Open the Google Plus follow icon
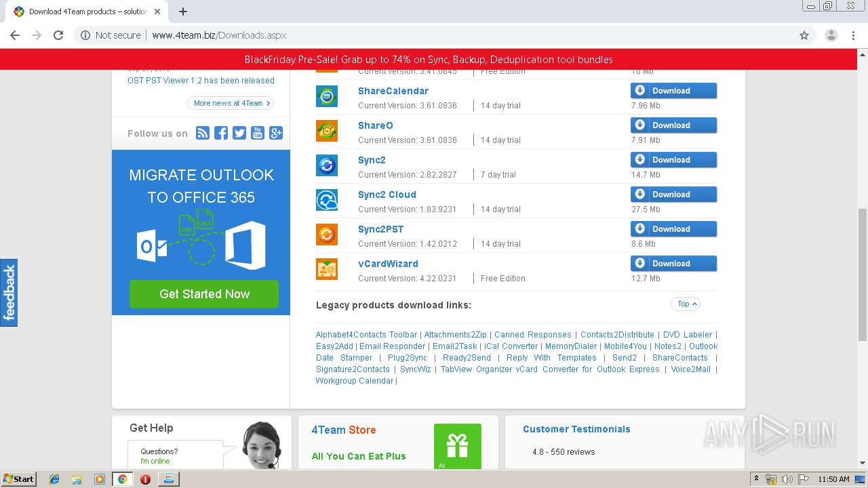Viewport: 868px width, 488px height. coord(276,133)
